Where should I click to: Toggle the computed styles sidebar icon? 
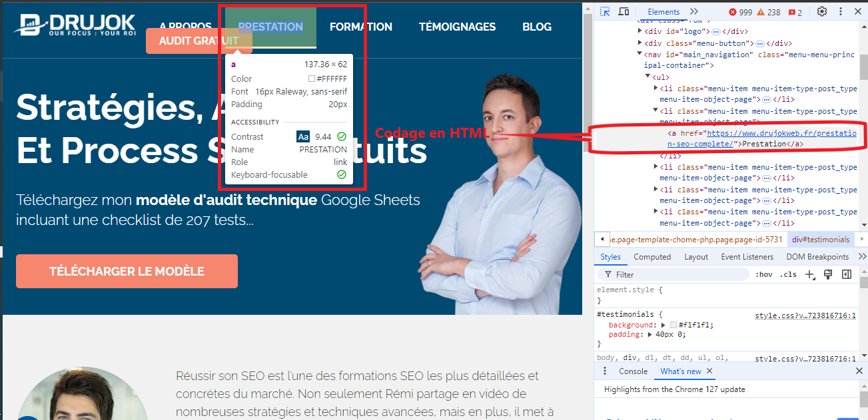(847, 274)
